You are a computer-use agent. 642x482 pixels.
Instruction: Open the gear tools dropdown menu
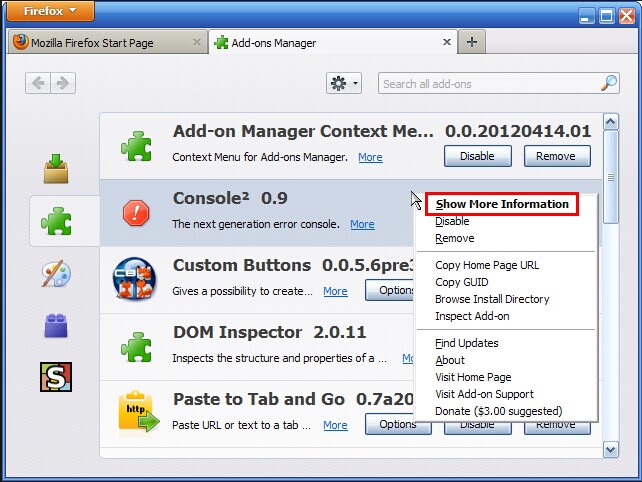(x=344, y=83)
